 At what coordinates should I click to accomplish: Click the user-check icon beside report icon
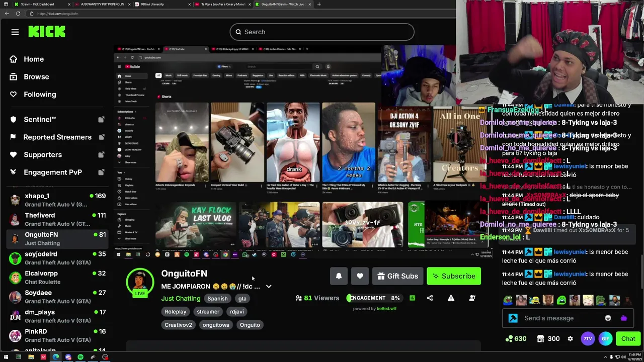[472, 298]
